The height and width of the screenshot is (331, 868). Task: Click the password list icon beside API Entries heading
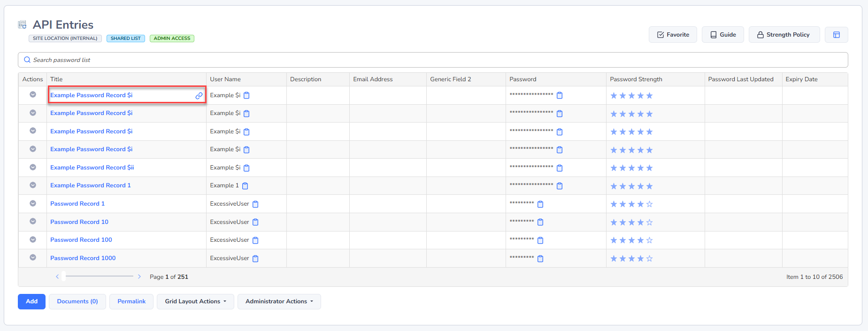point(22,25)
